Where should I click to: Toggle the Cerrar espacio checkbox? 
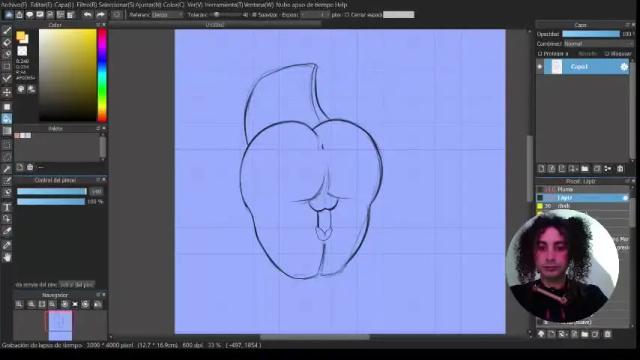click(x=347, y=15)
